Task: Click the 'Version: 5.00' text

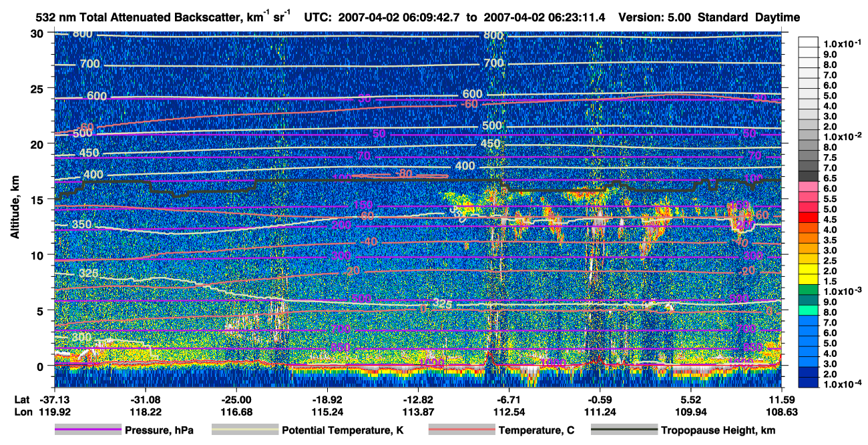Action: (x=655, y=18)
